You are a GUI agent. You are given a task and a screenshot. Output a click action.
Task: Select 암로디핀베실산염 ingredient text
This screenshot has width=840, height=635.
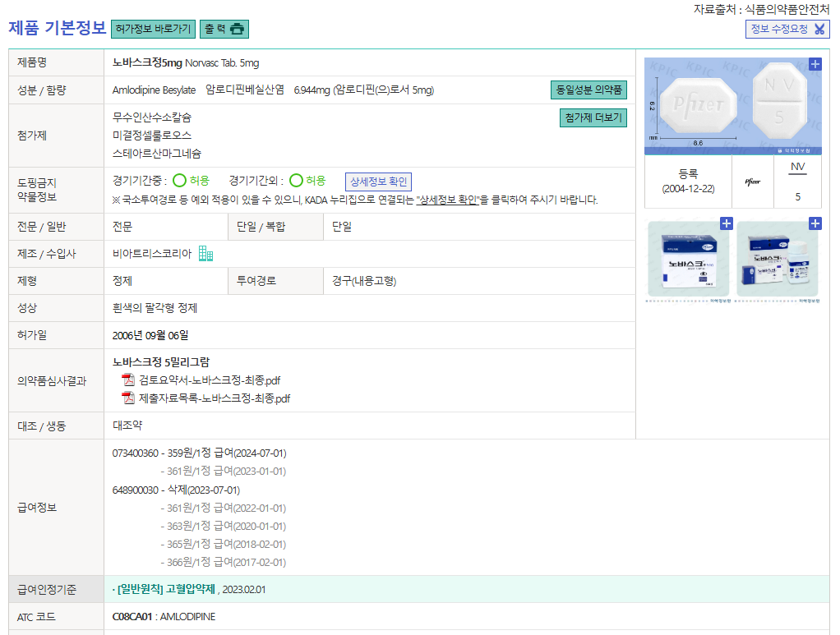point(245,90)
